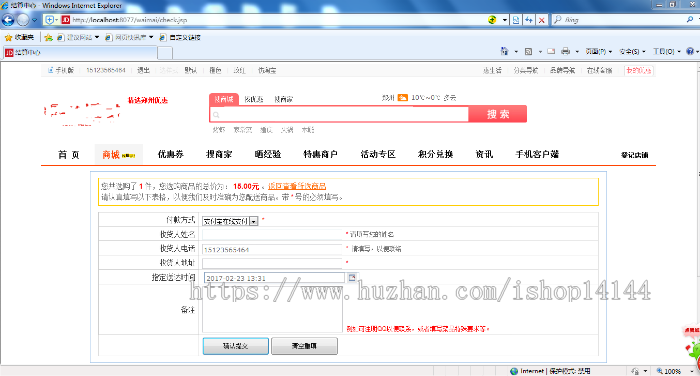The height and width of the screenshot is (376, 700).
Task: Click the Internet zone globe in status bar
Action: coord(514,371)
